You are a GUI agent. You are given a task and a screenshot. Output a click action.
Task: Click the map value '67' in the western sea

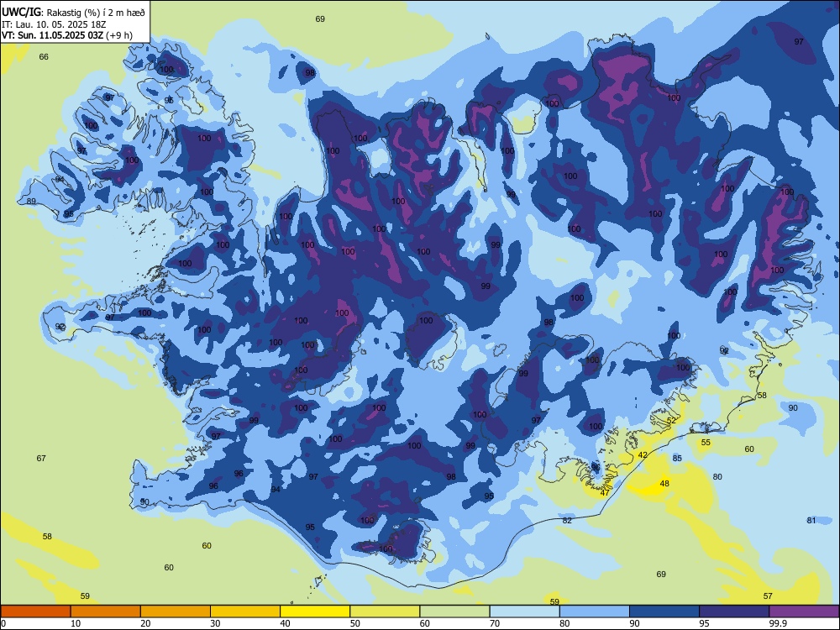pos(41,458)
